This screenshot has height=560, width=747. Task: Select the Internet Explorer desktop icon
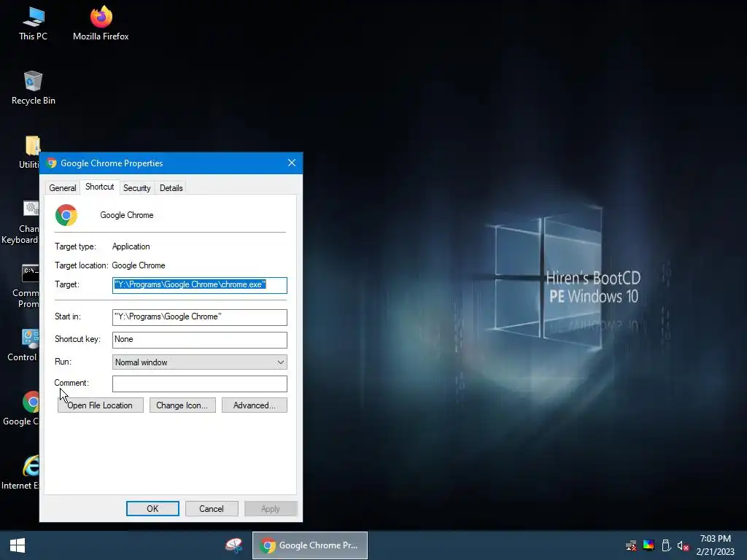click(x=21, y=472)
